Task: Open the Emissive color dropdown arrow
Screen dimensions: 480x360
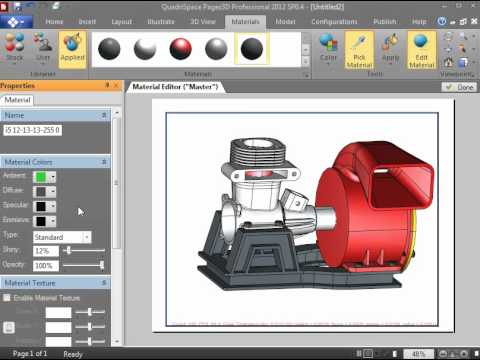Action: tap(53, 221)
